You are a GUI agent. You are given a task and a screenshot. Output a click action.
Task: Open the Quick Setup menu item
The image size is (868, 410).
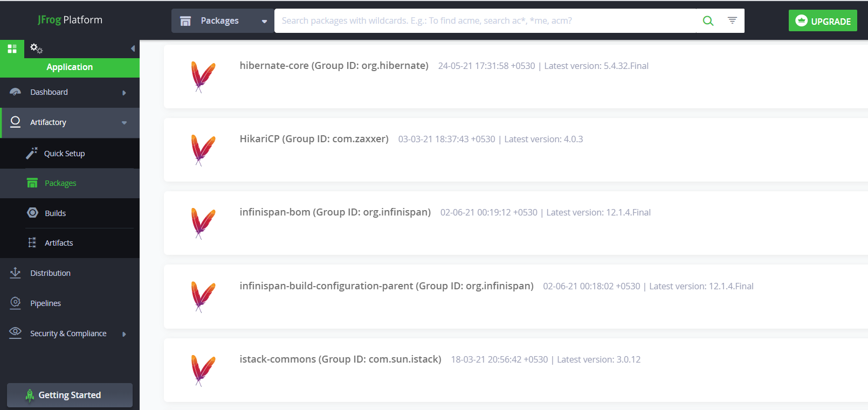[64, 154]
